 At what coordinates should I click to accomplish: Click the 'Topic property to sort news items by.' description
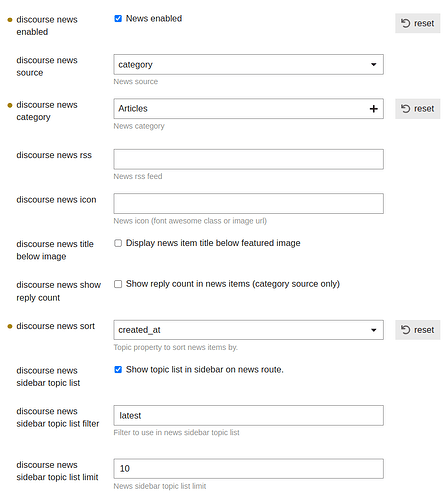click(x=176, y=347)
